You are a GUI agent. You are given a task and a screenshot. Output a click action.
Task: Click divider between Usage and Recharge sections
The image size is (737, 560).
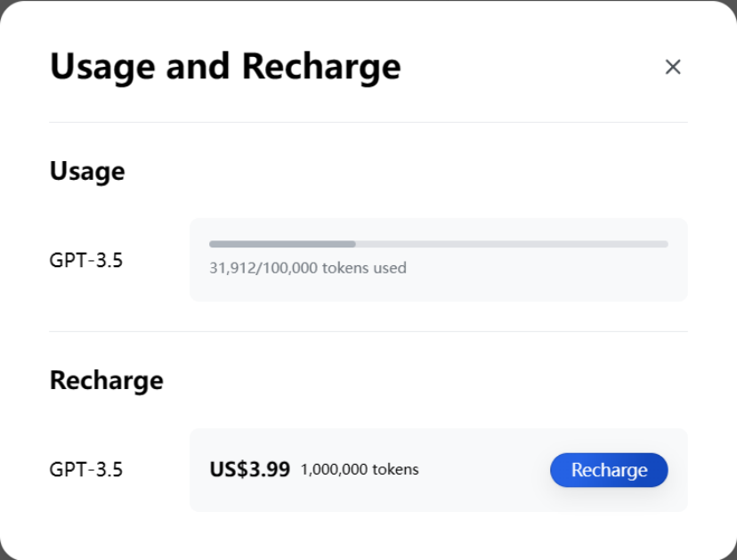[368, 331]
